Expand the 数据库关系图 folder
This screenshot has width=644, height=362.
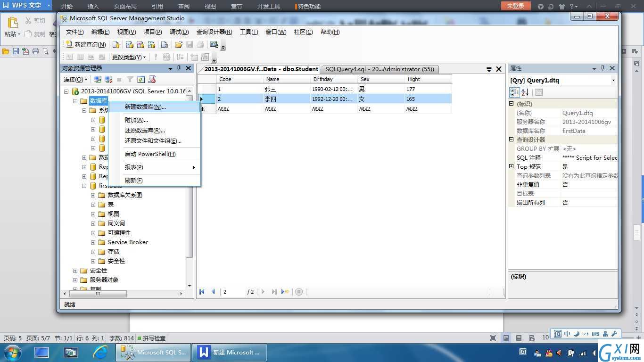pos(93,195)
